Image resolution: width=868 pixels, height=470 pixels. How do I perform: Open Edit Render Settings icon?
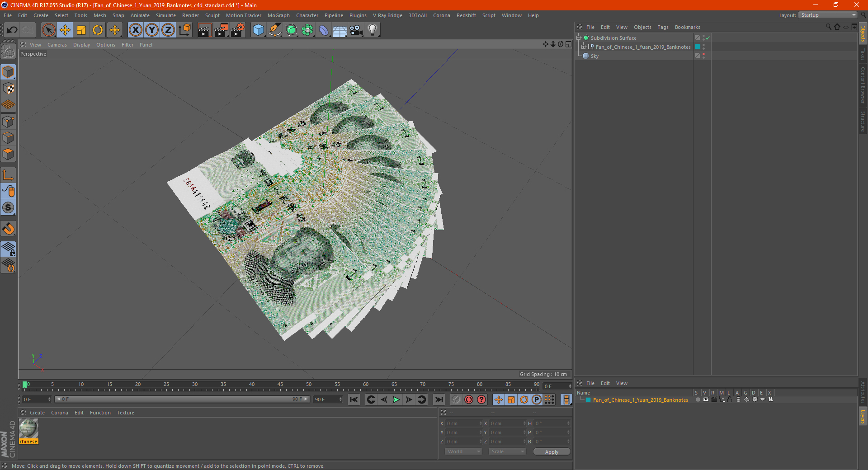coord(238,30)
